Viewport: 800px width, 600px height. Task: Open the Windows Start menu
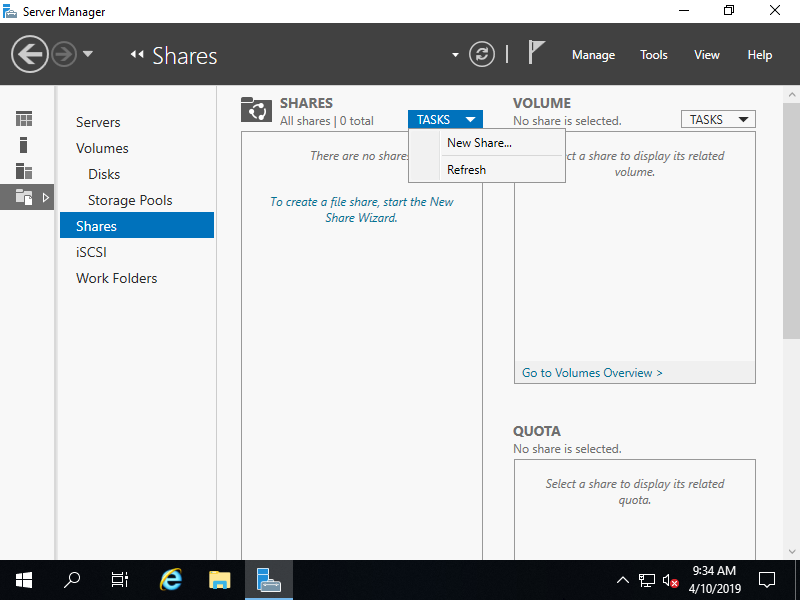[23, 580]
